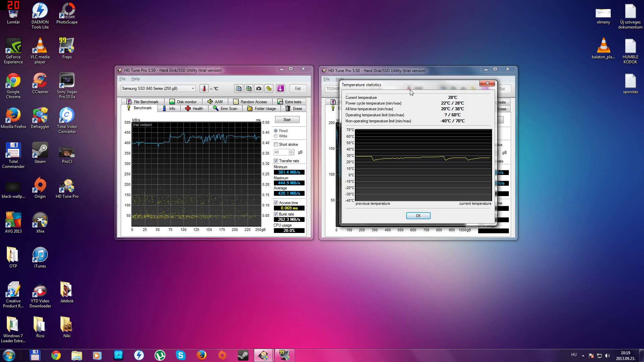Select the Read radio button
Image resolution: width=644 pixels, height=362 pixels.
[276, 131]
